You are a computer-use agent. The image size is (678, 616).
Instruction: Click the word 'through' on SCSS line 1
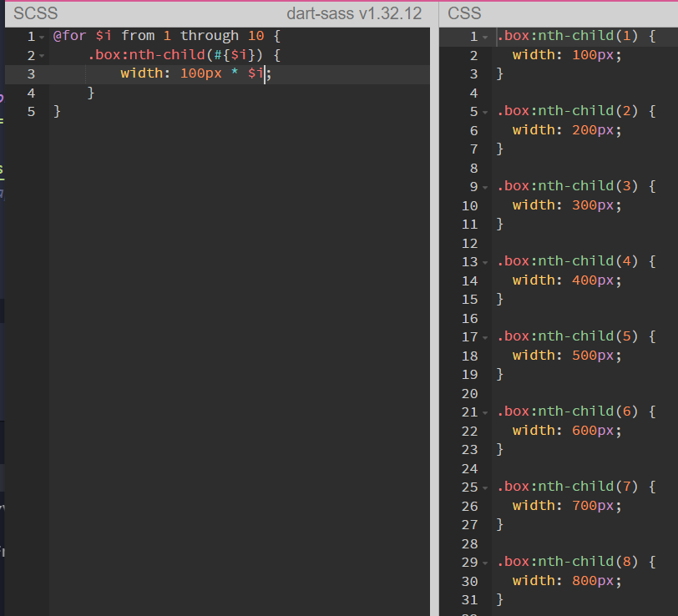click(x=210, y=36)
